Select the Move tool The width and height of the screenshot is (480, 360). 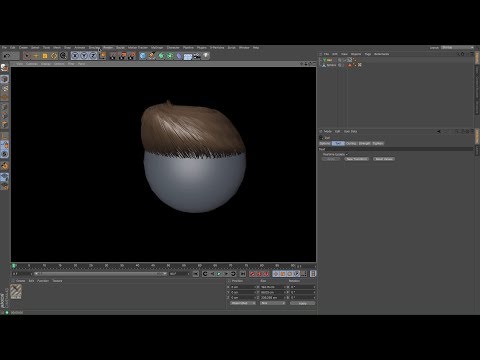(x=36, y=56)
